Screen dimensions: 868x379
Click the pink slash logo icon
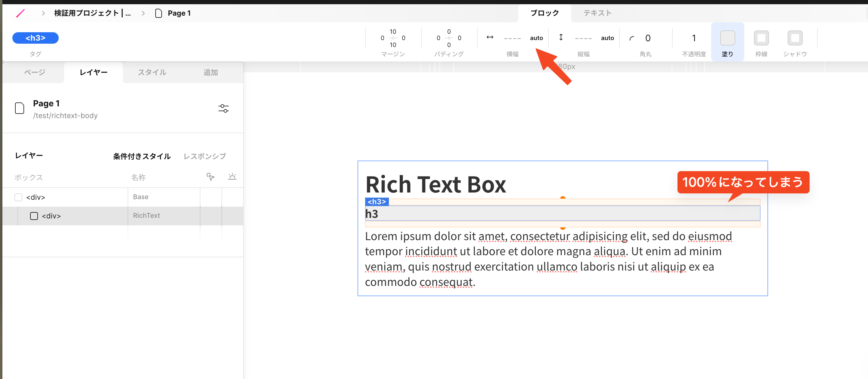pyautogui.click(x=20, y=13)
